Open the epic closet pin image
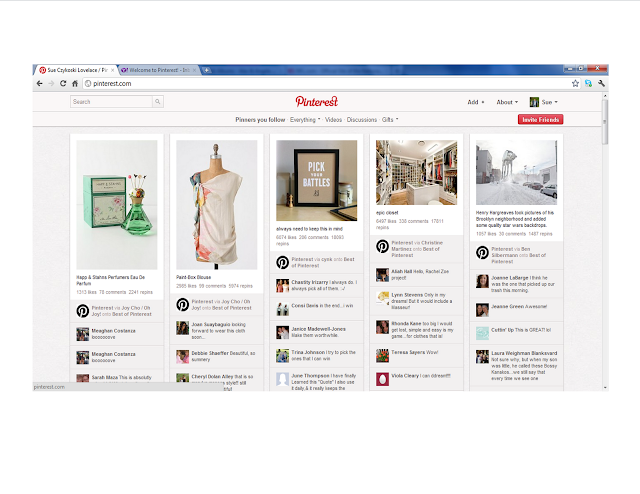This screenshot has height=494, width=640. pyautogui.click(x=416, y=172)
